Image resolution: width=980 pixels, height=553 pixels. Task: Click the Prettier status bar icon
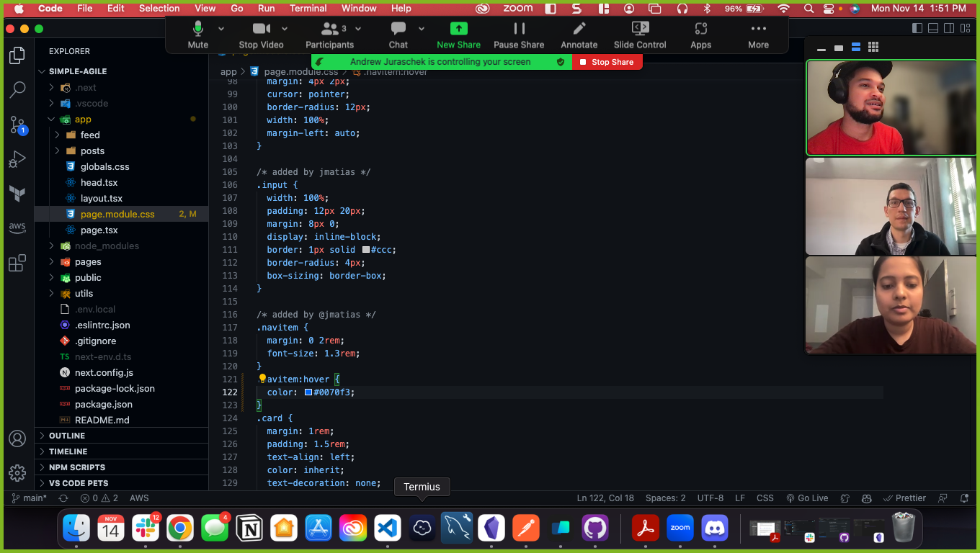tap(904, 498)
